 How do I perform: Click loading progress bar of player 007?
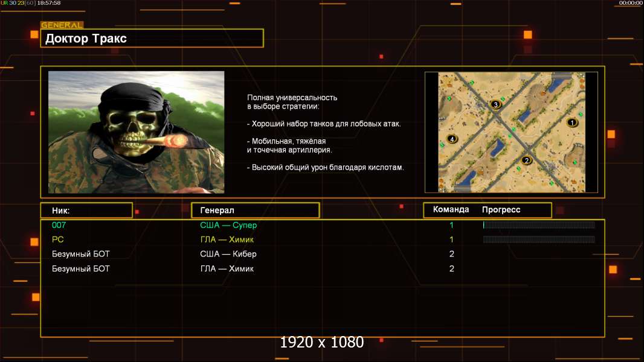[x=539, y=224]
